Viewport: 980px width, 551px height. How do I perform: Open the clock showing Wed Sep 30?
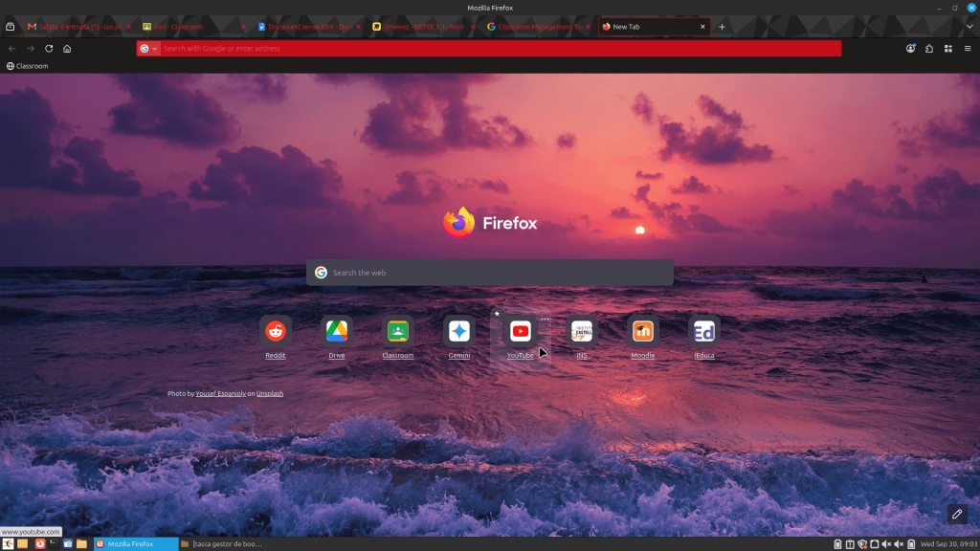pyautogui.click(x=947, y=544)
